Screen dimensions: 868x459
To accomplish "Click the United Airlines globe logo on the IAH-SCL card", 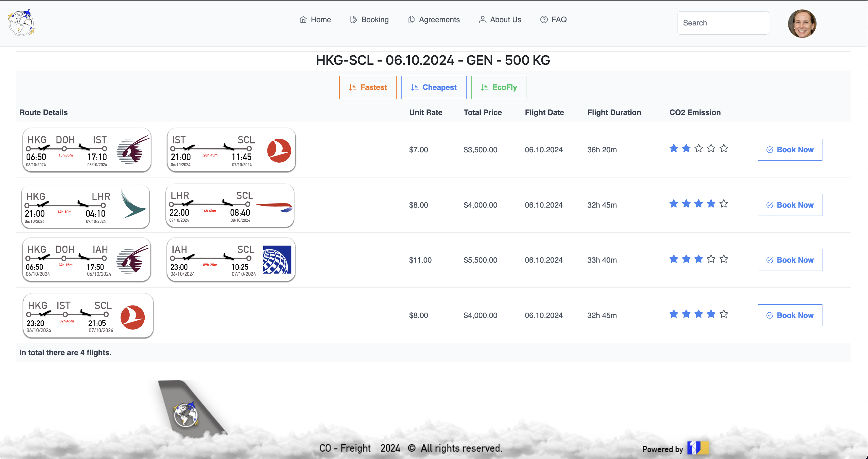I will click(x=277, y=259).
